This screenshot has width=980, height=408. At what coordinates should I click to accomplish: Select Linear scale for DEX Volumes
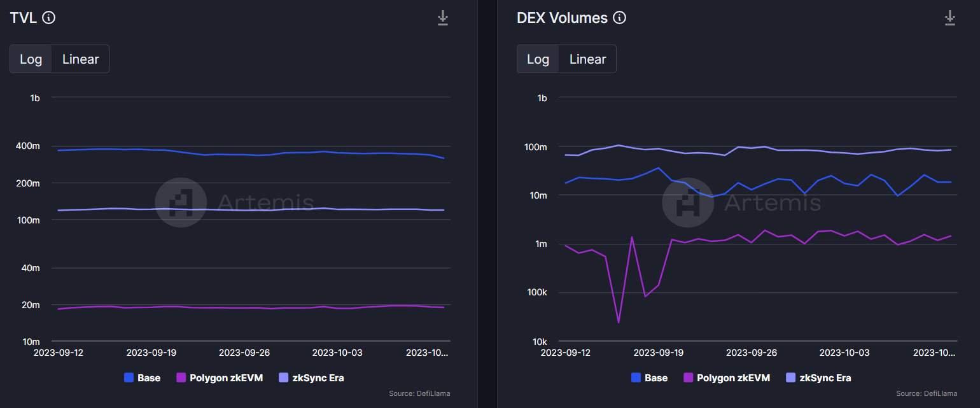click(x=587, y=59)
